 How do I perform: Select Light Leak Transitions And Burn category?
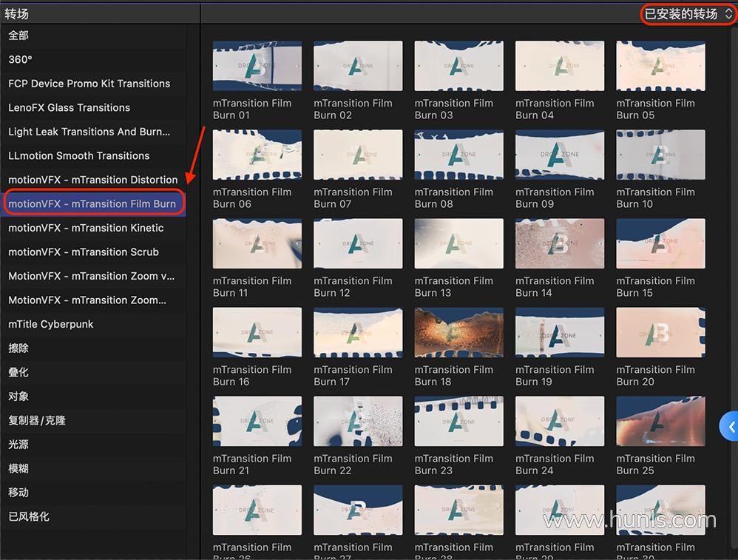93,132
